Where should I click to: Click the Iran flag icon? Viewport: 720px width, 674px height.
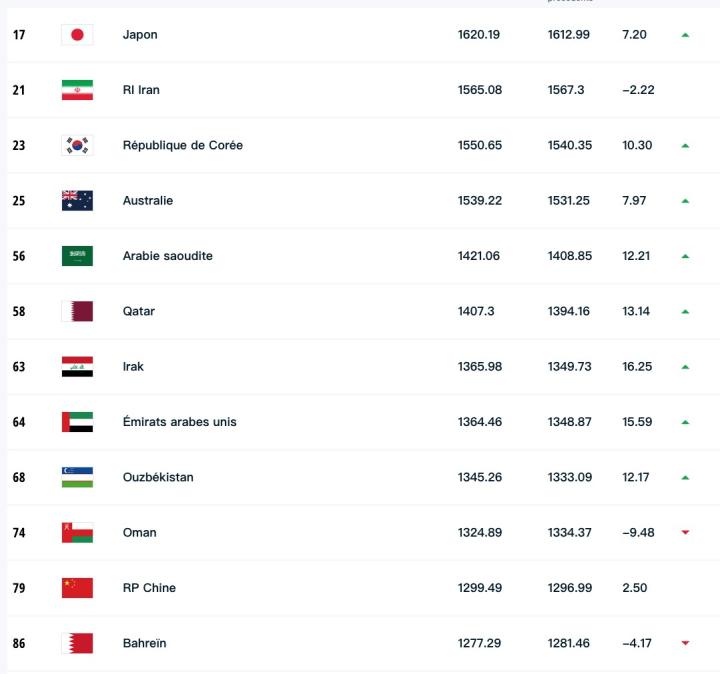pyautogui.click(x=77, y=90)
